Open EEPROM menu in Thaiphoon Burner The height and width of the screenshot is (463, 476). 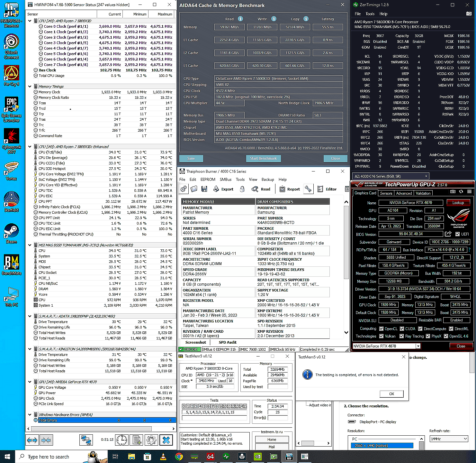(208, 180)
